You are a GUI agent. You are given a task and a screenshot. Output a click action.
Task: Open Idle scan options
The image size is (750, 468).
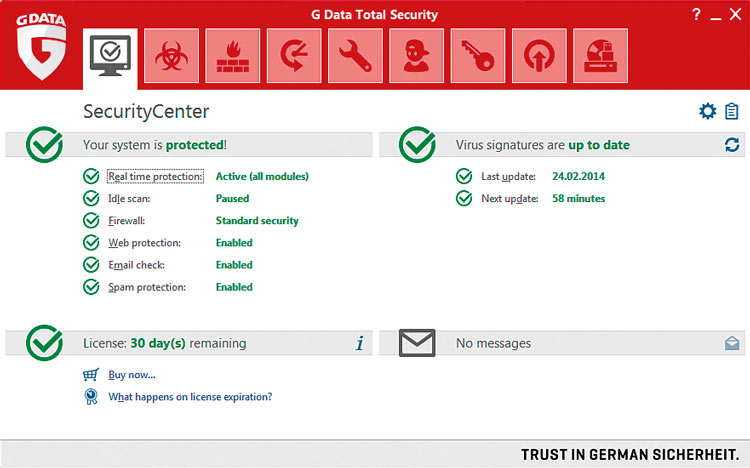point(129,199)
